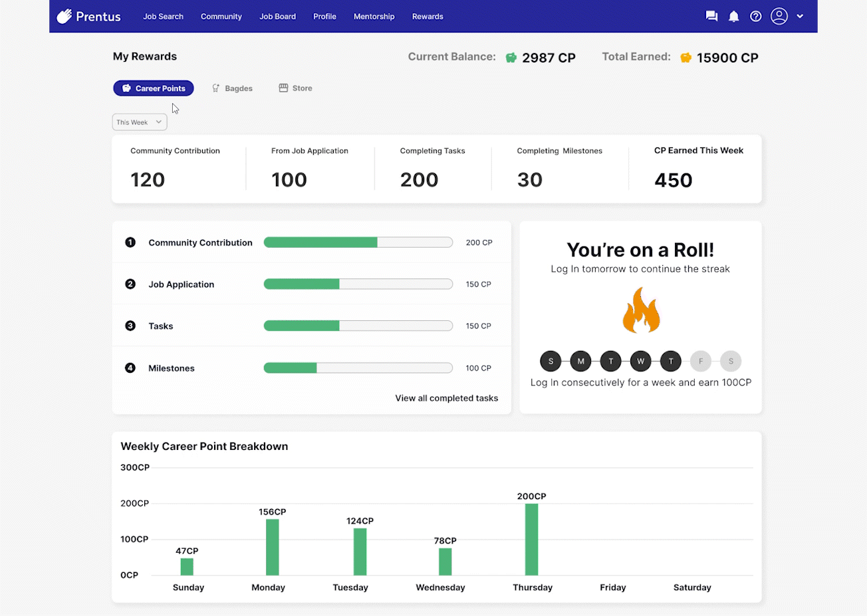Select the Career Points tab
The image size is (867, 616).
click(154, 88)
